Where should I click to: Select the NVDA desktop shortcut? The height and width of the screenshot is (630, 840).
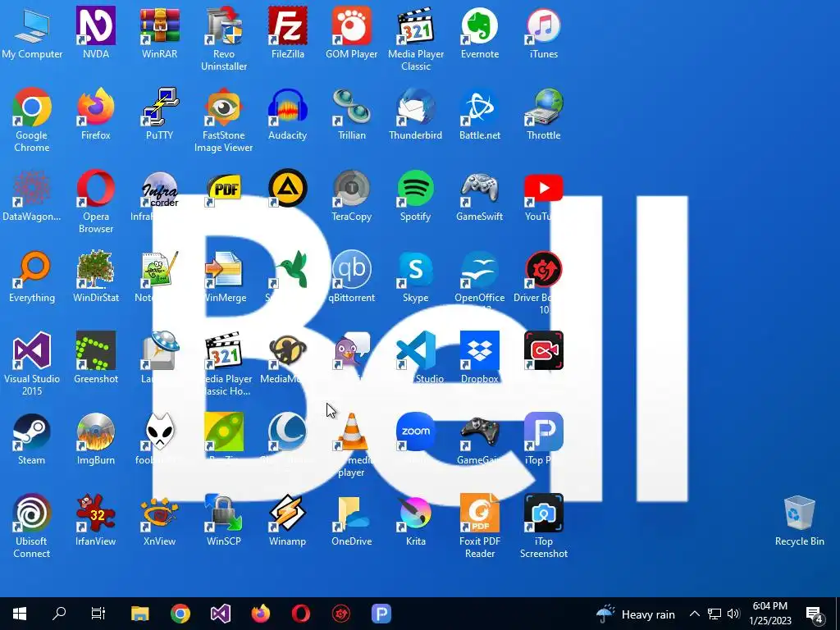[96, 26]
